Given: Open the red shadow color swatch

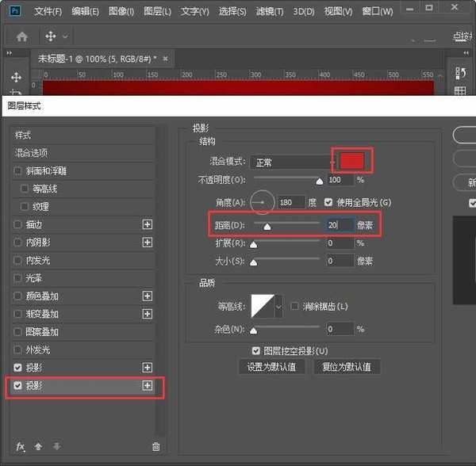Looking at the screenshot, I should pos(351,161).
